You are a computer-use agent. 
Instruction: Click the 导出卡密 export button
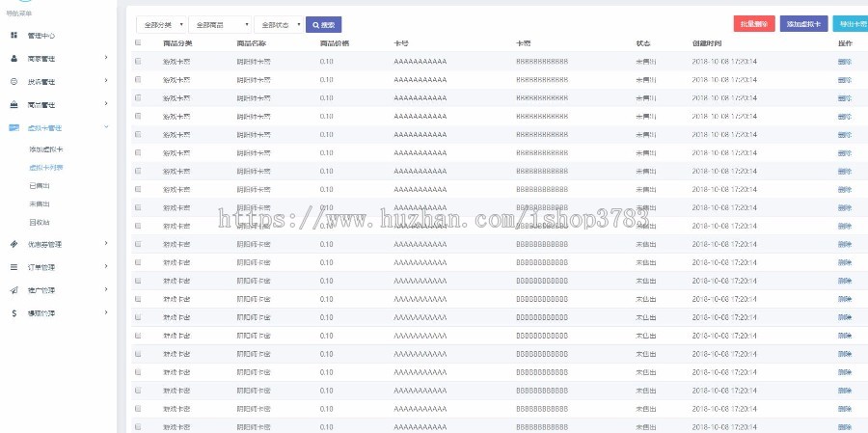(x=852, y=24)
